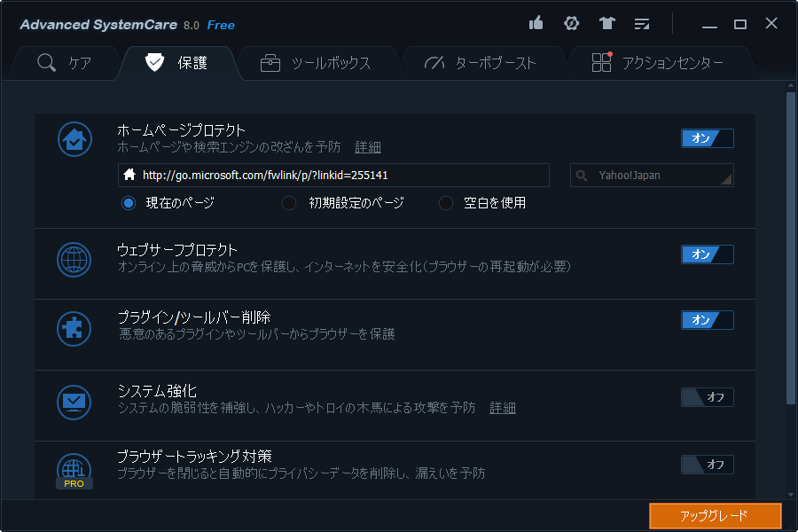798x532 pixels.
Task: Click the list menu icon in titlebar
Action: click(x=642, y=24)
